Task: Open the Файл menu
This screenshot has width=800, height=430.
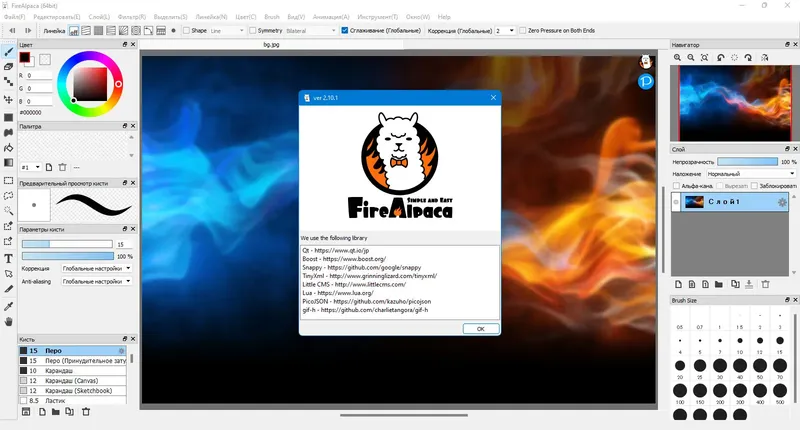Action: point(14,17)
